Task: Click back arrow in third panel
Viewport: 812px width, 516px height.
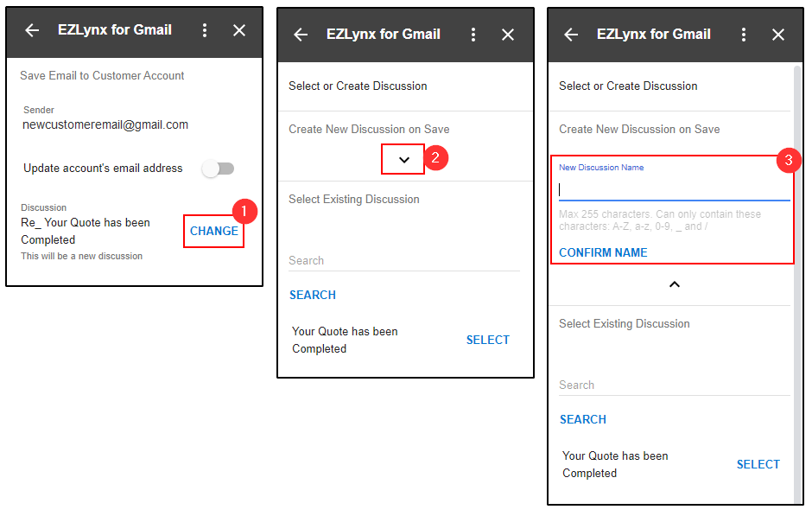Action: pyautogui.click(x=571, y=35)
